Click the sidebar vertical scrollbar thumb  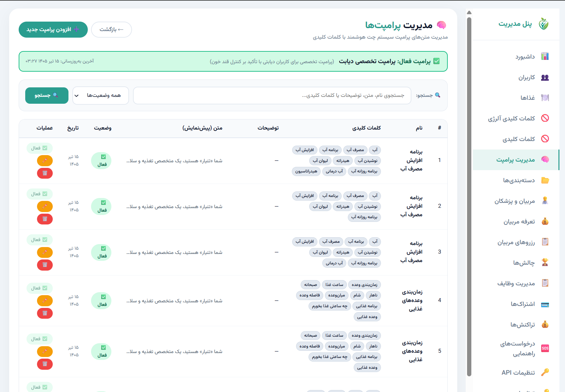tap(469, 196)
